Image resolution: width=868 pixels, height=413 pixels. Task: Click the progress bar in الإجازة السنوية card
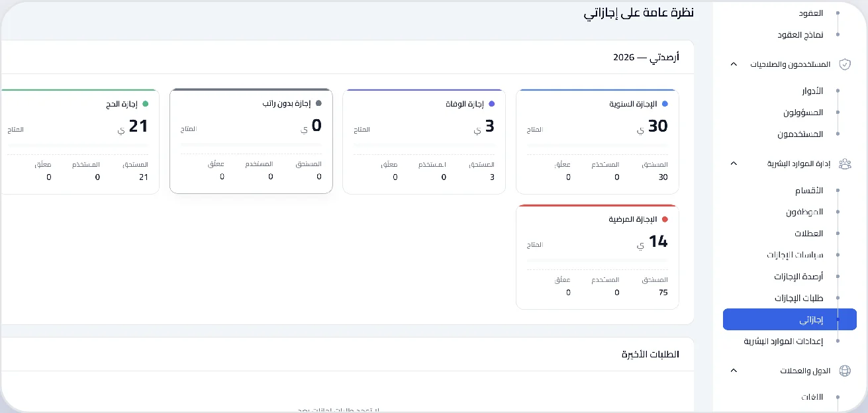point(597,146)
